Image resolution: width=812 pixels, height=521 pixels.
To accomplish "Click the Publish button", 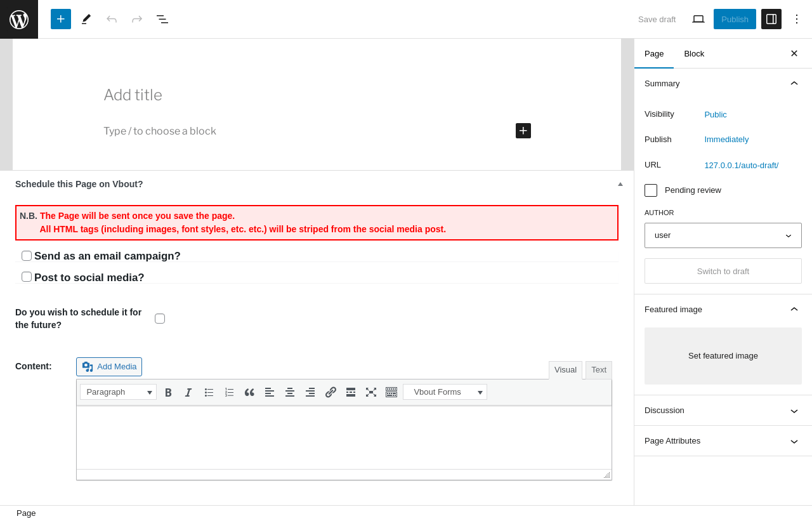I will [x=735, y=19].
